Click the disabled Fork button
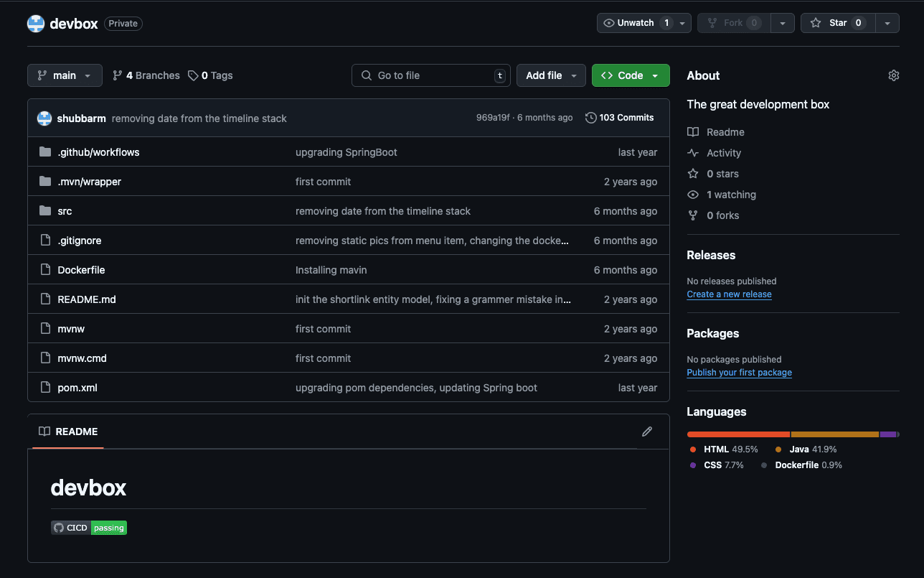 pos(733,23)
